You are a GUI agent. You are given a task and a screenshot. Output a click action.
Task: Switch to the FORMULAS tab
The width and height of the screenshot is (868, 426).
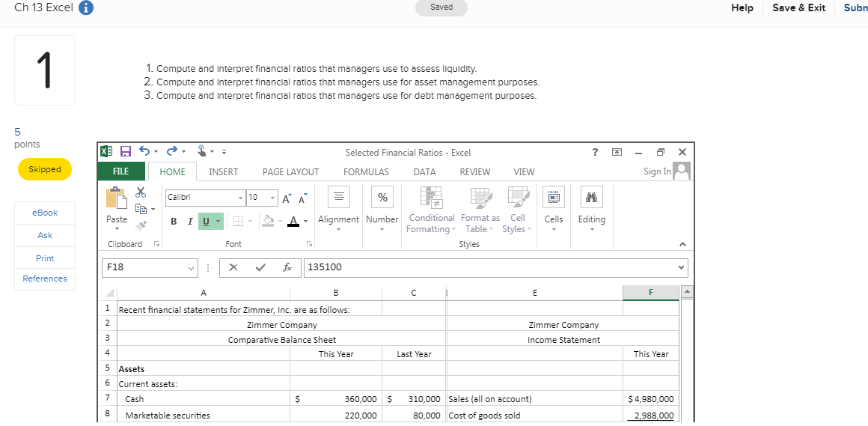[x=366, y=171]
